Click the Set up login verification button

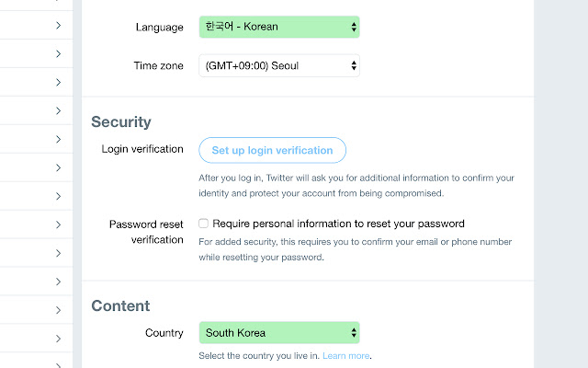[272, 150]
